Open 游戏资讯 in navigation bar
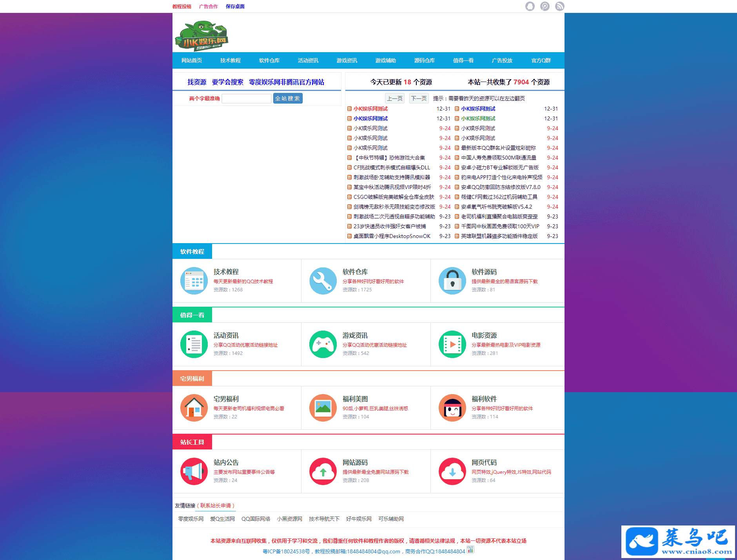 click(x=347, y=60)
